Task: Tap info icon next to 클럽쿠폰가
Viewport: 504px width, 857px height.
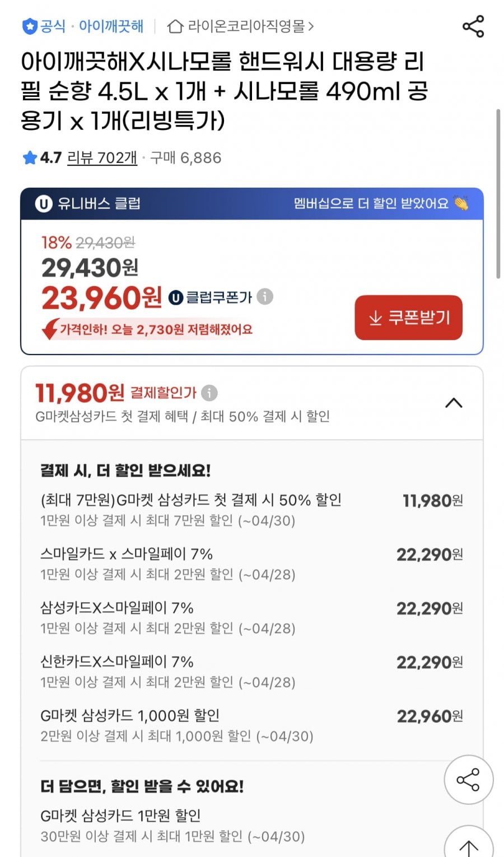Action: point(265,296)
